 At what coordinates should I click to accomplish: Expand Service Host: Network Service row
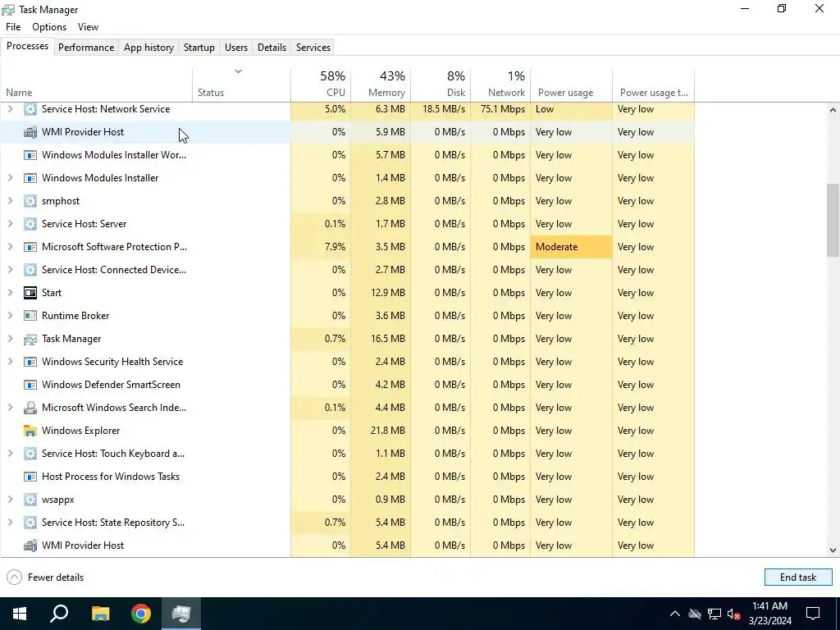[x=10, y=109]
